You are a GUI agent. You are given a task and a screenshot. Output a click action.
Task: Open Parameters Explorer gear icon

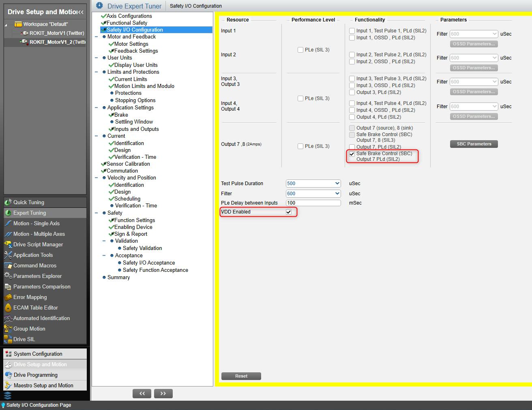(8, 276)
